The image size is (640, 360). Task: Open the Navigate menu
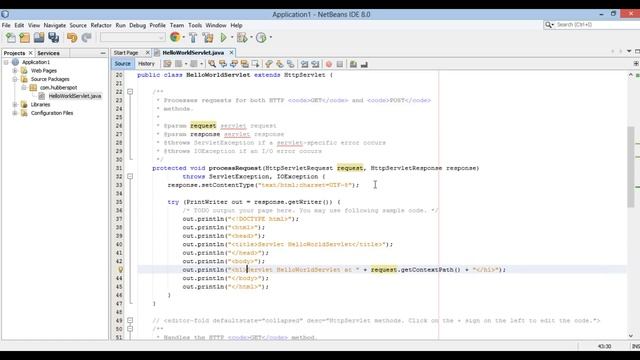(55, 25)
